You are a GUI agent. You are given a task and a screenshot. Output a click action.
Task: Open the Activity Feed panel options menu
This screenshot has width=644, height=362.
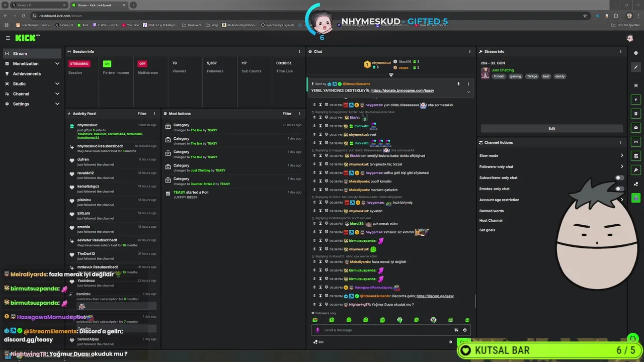point(154,114)
